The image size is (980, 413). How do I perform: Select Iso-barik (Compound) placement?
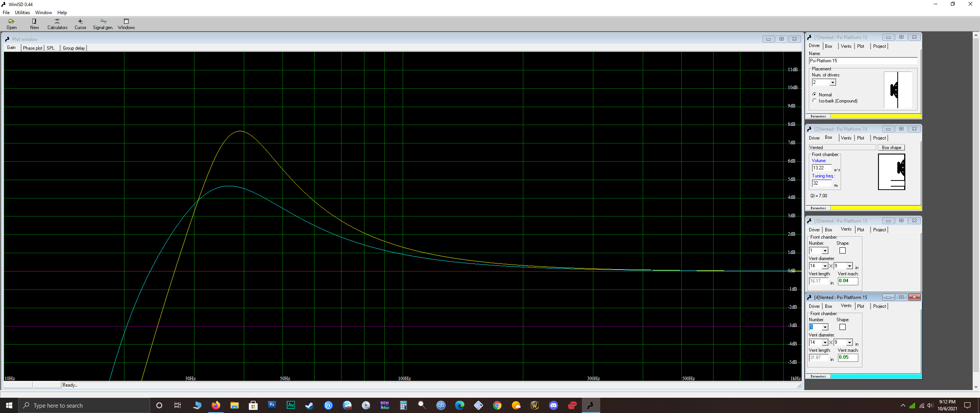[x=814, y=101]
